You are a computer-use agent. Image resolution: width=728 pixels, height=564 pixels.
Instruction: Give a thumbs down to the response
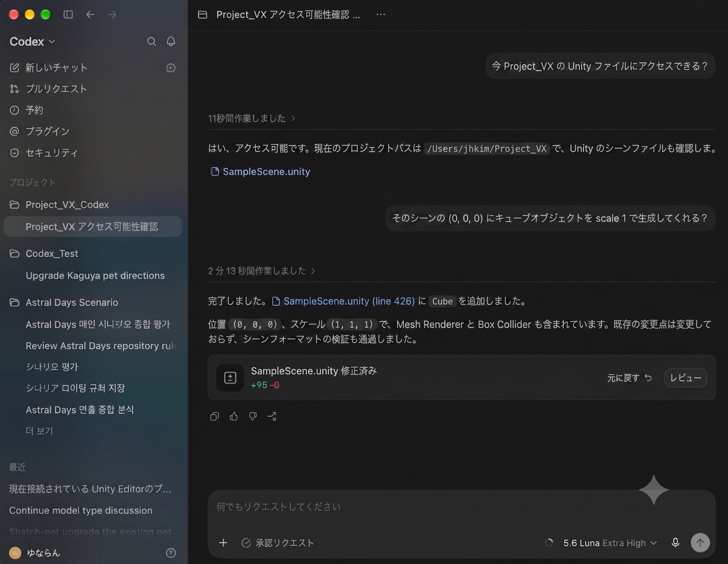[253, 416]
